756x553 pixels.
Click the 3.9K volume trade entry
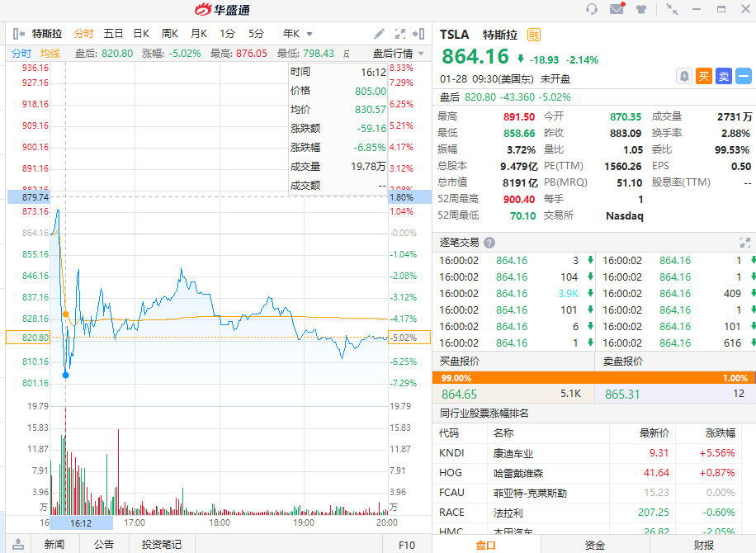pos(569,294)
